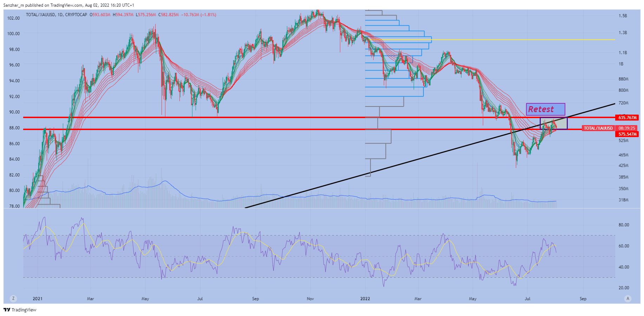This screenshot has height=316, width=644.
Task: Click 318M on the right scale
Action: [x=624, y=200]
